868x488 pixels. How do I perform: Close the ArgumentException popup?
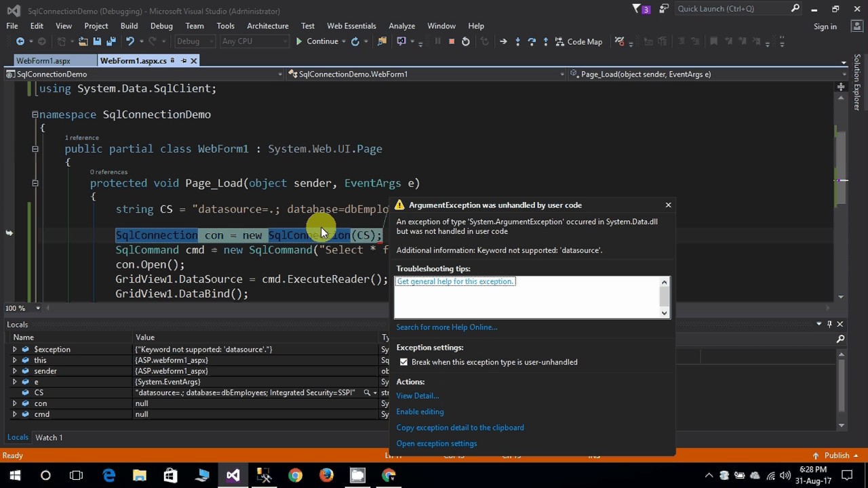668,205
